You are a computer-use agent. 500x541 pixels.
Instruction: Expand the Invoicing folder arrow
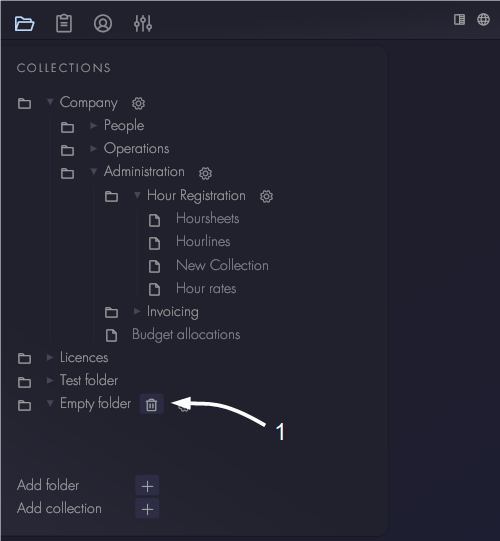click(x=137, y=311)
